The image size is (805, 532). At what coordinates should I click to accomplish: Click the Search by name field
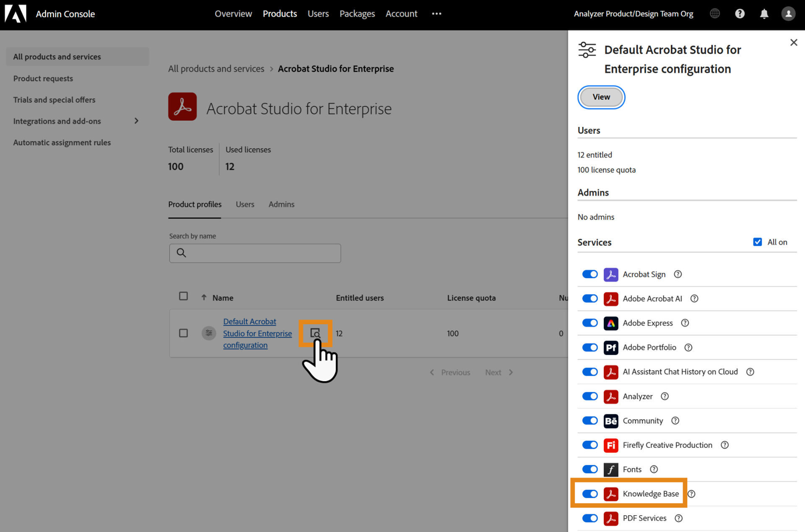click(x=255, y=253)
